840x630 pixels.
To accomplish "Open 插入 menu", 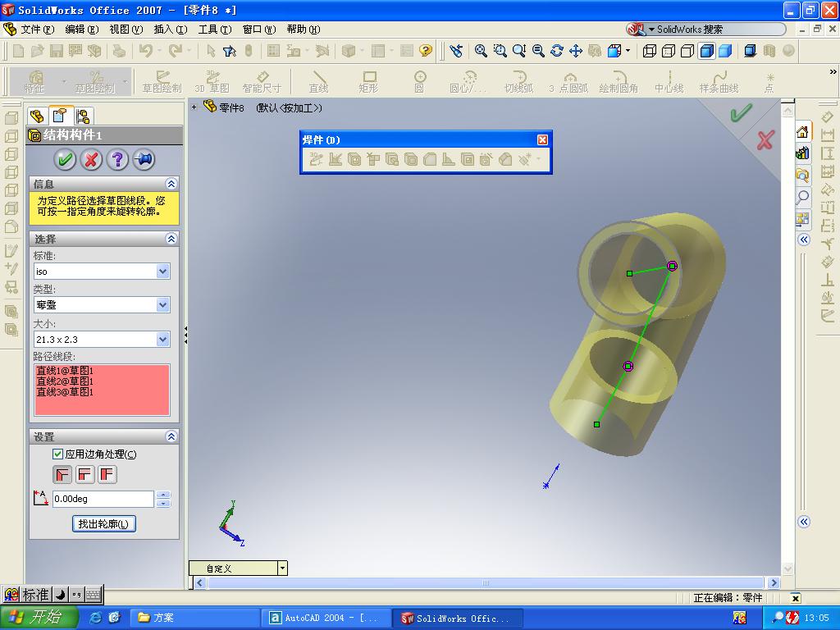I will 171,30.
